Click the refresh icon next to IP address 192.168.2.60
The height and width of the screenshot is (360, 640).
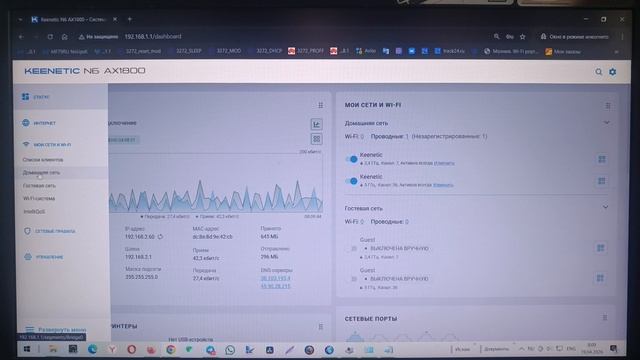[160, 237]
